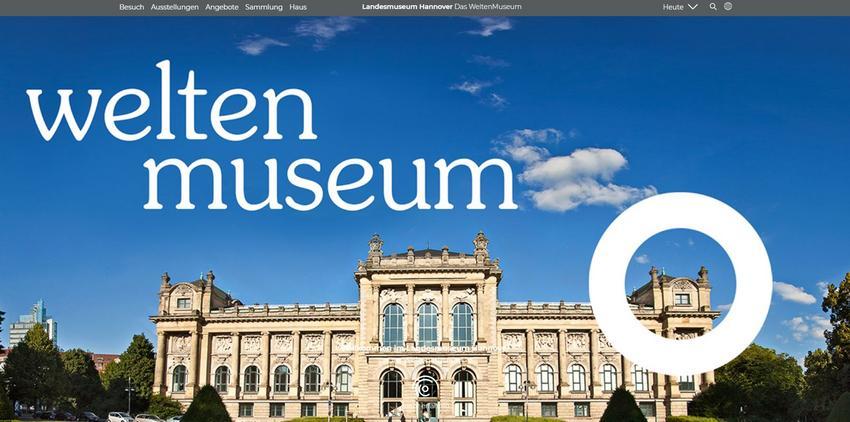
Task: Open the Heute dropdown label
Action: point(673,7)
